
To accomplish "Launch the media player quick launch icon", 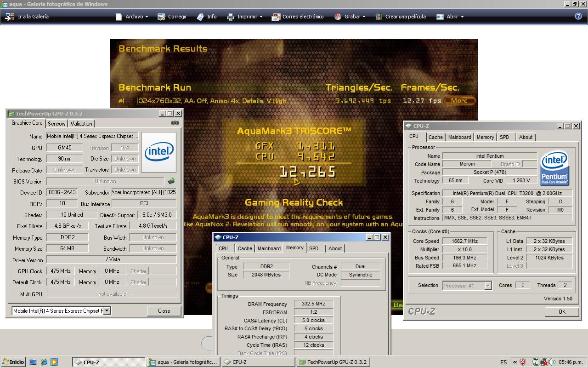I will coord(54,362).
